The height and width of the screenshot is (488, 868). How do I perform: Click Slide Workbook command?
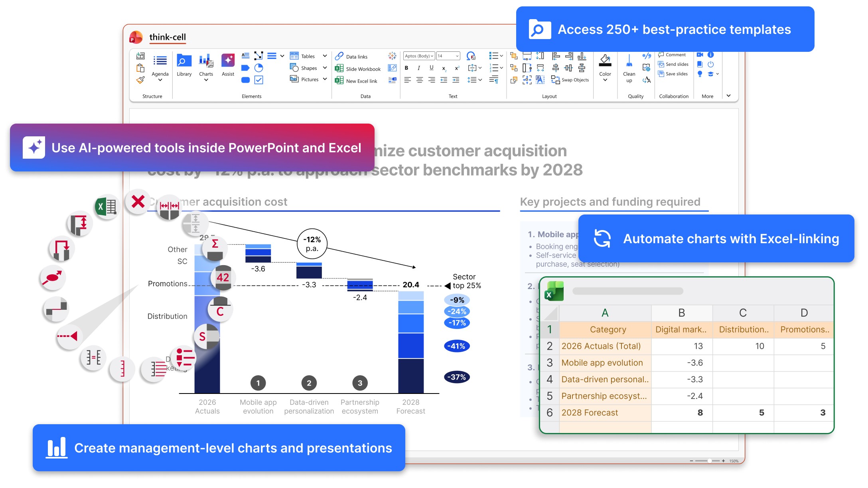(358, 69)
